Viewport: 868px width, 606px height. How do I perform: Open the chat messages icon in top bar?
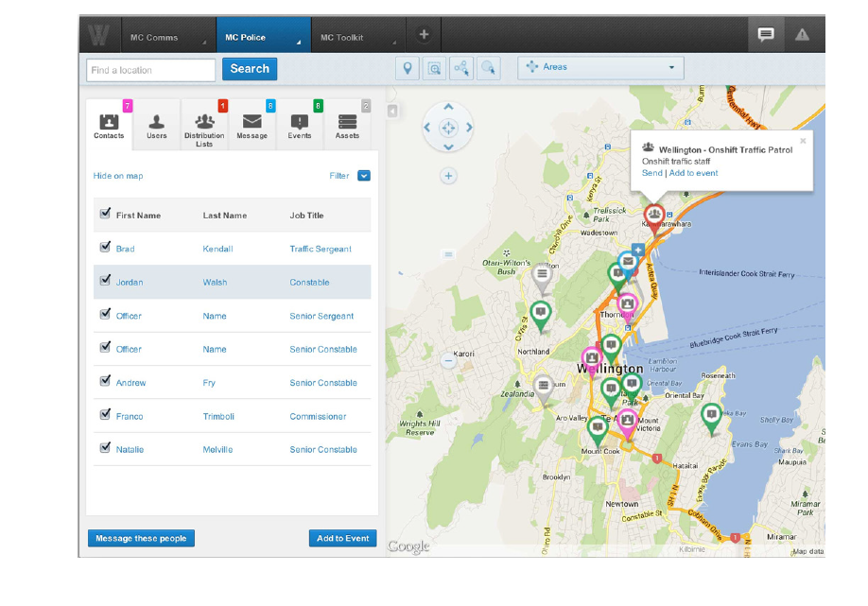click(x=766, y=34)
